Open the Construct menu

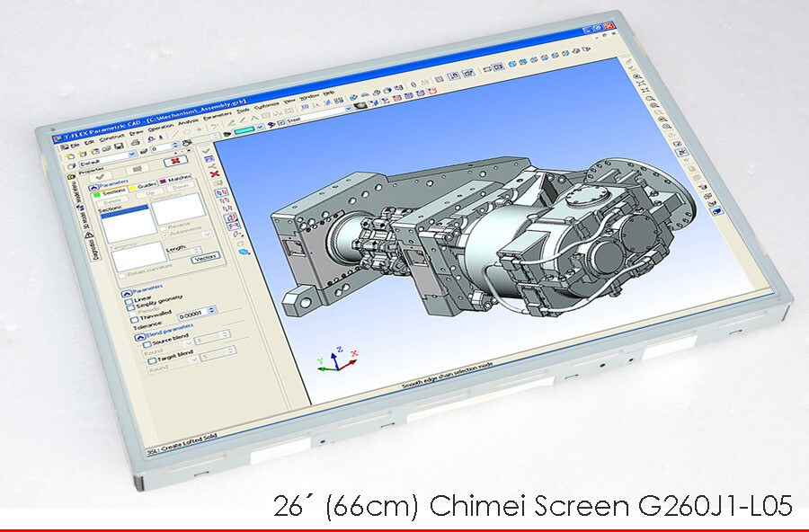coord(111,137)
